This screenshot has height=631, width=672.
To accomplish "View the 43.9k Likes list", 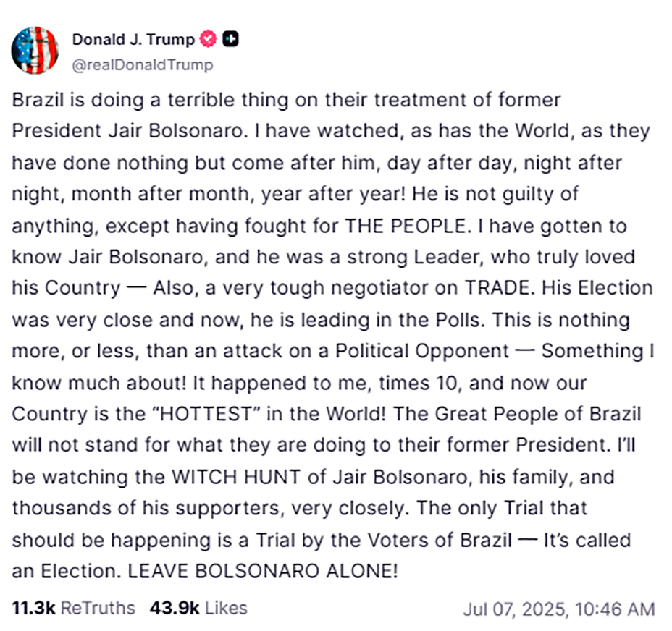I will 198,608.
